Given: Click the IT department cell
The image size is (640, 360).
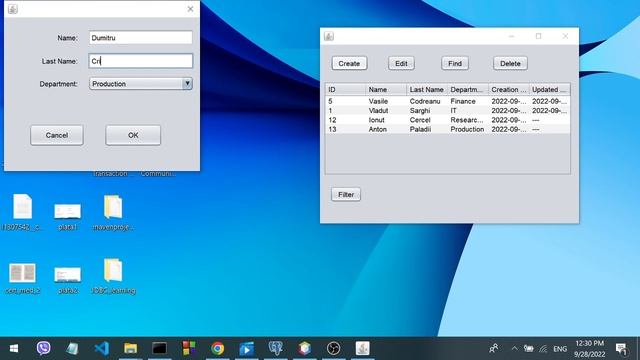Looking at the screenshot, I should 468,111.
